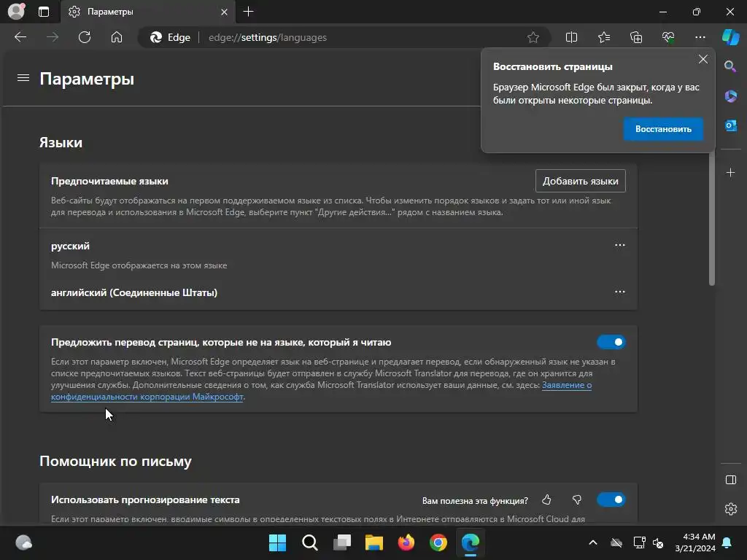Toggle offer to translate pages switch

click(x=611, y=342)
